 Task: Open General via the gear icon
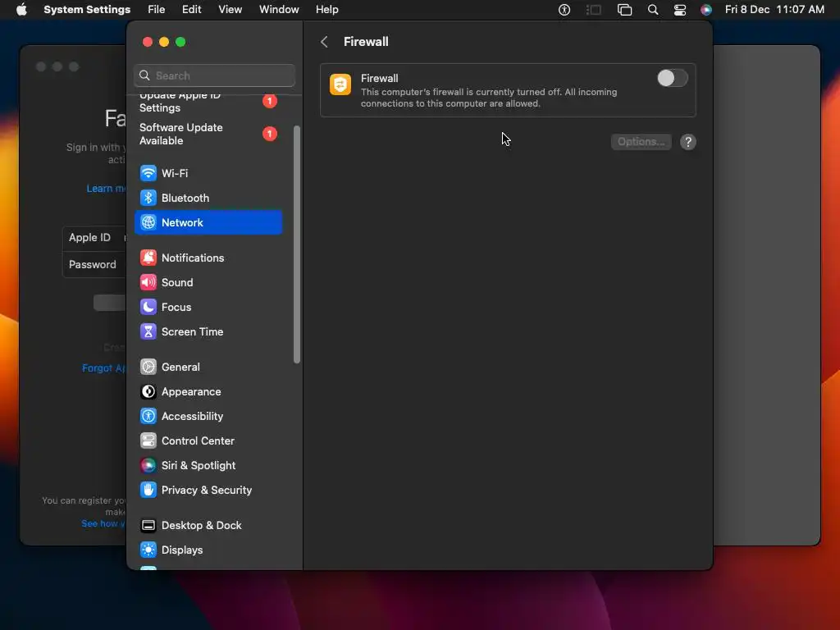pos(148,367)
